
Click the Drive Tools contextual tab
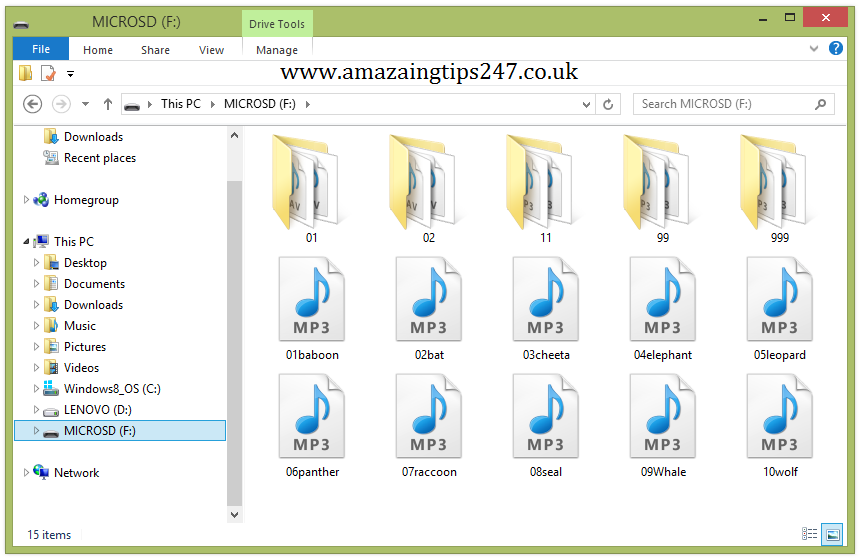[x=277, y=24]
